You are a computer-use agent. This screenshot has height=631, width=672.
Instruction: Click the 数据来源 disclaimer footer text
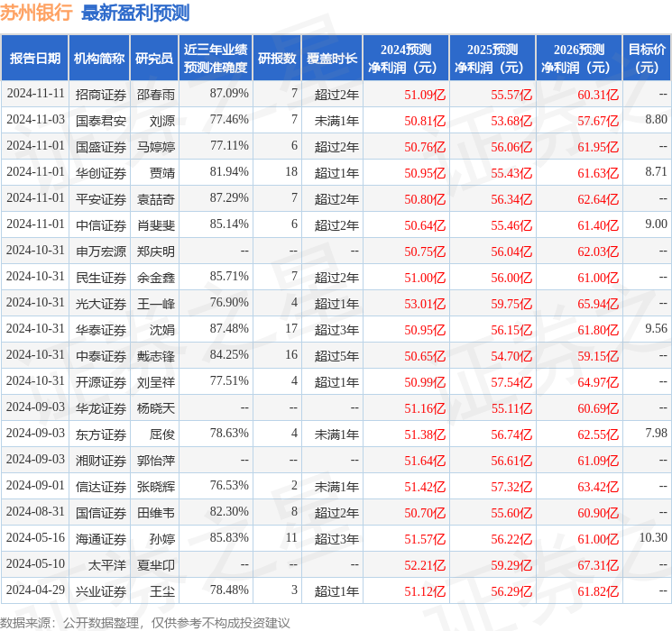(x=145, y=622)
